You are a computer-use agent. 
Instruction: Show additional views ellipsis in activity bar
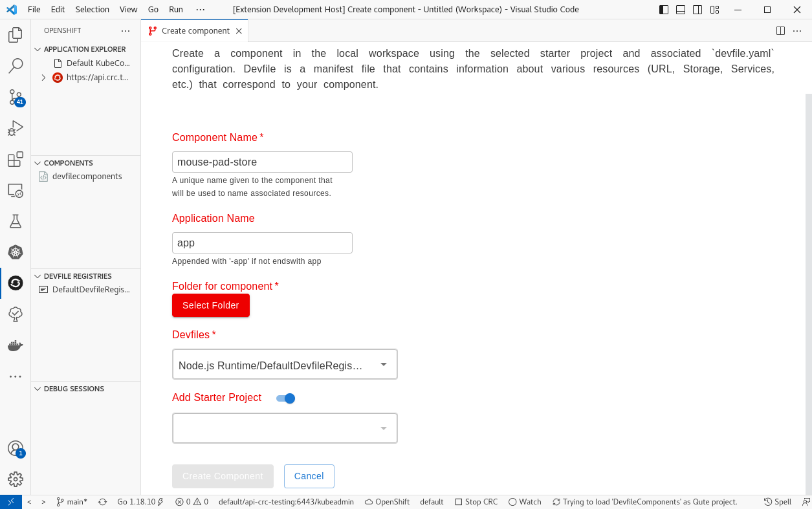16,376
